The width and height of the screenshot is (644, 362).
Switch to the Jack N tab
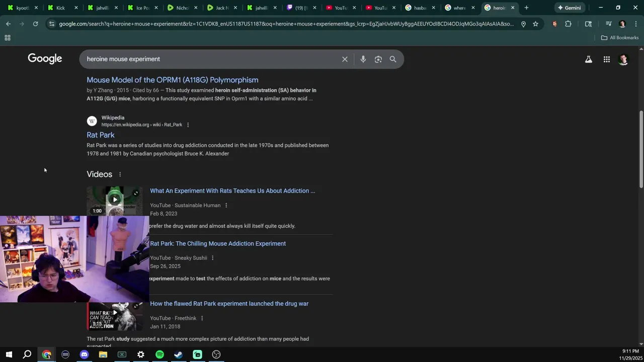(x=221, y=8)
